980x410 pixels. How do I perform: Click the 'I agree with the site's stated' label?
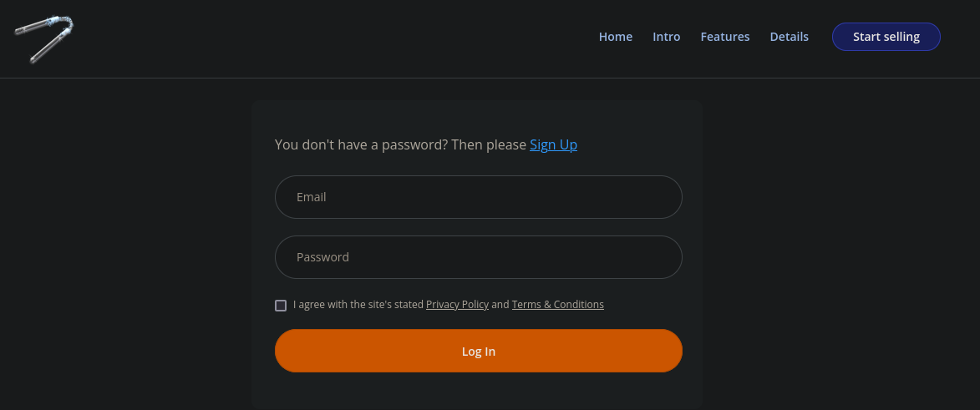point(358,305)
